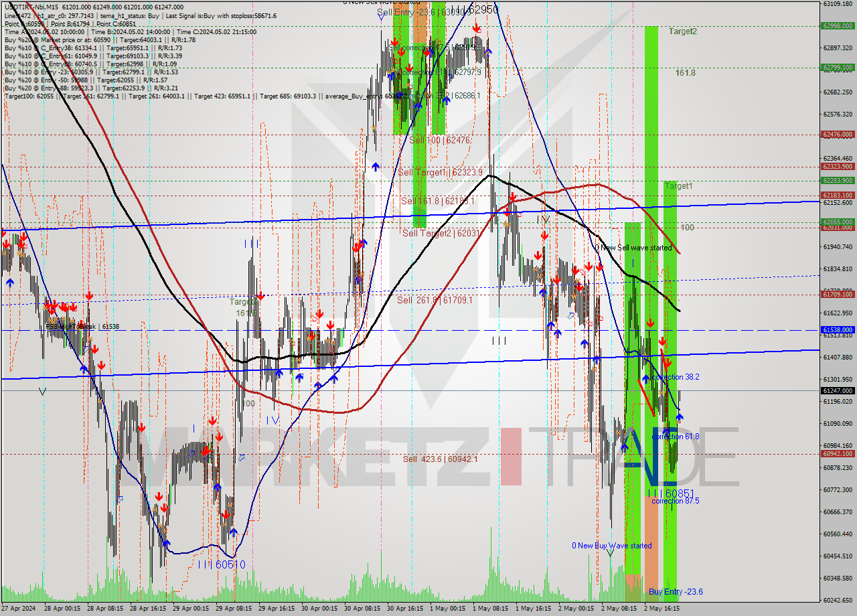857x616 pixels.
Task: Click the Target2 annotation
Action: click(682, 31)
